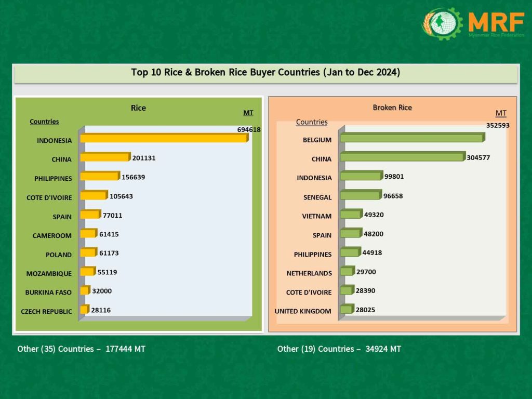Click the value 28025
This screenshot has width=532, height=399.
tap(365, 310)
